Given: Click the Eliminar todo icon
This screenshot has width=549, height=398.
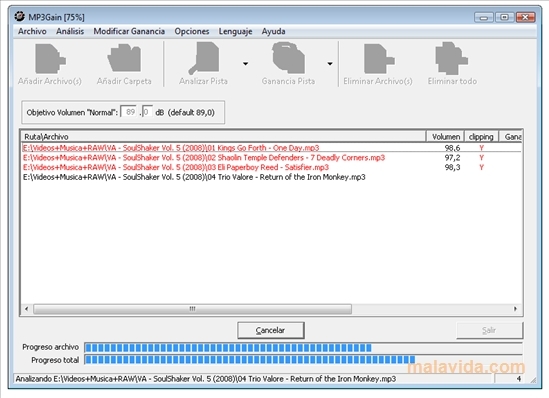Looking at the screenshot, I should [451, 58].
